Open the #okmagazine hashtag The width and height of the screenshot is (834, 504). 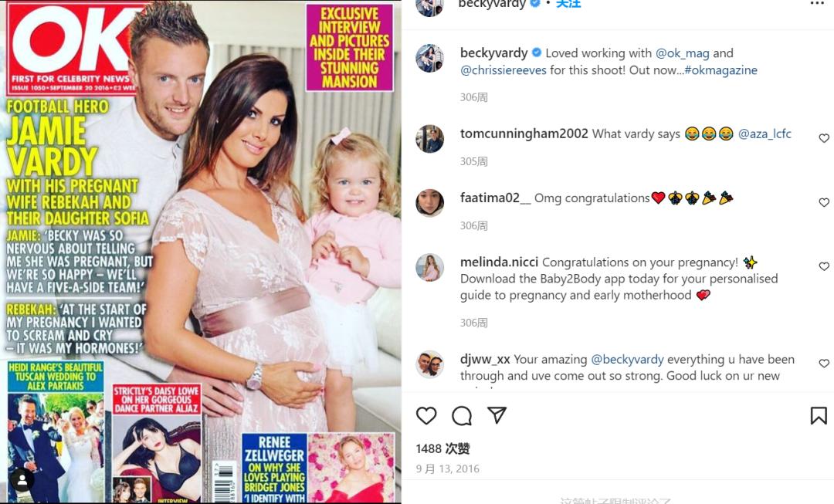click(720, 70)
